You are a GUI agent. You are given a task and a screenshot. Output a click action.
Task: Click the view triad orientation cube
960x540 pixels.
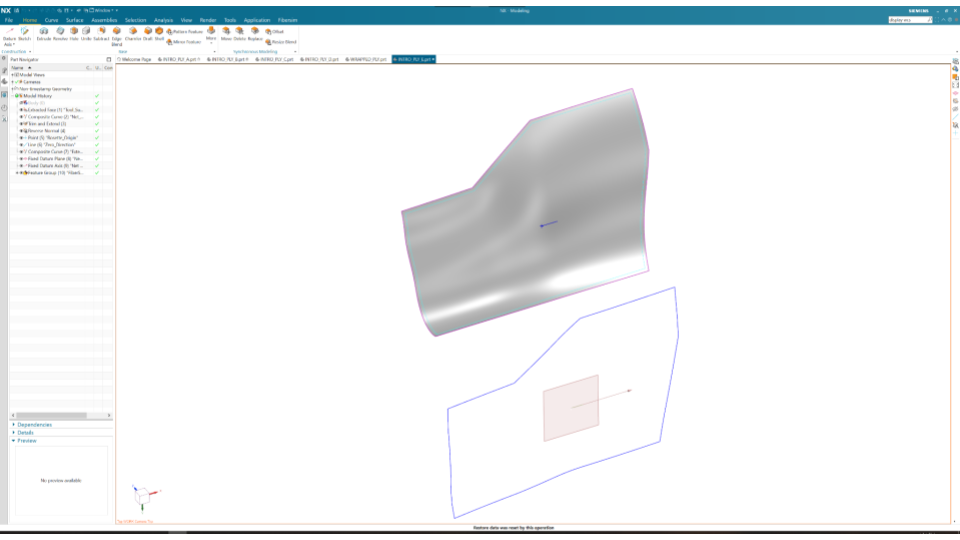[x=143, y=493]
